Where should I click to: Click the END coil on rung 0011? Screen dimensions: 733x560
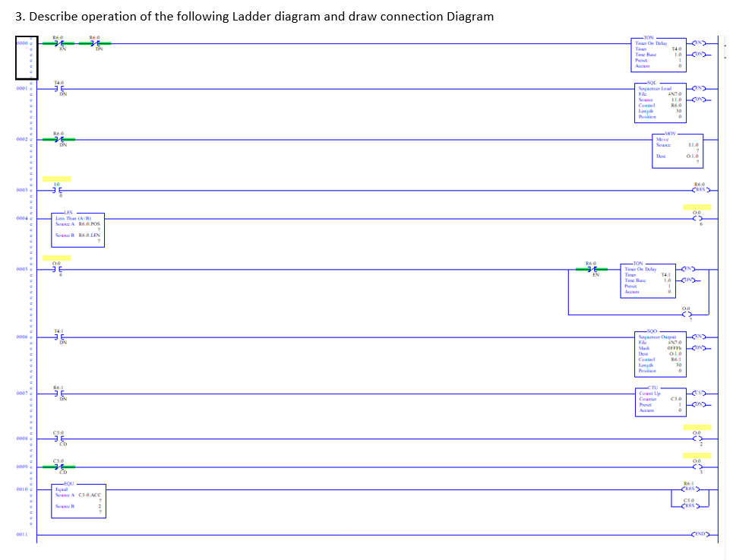(x=700, y=534)
